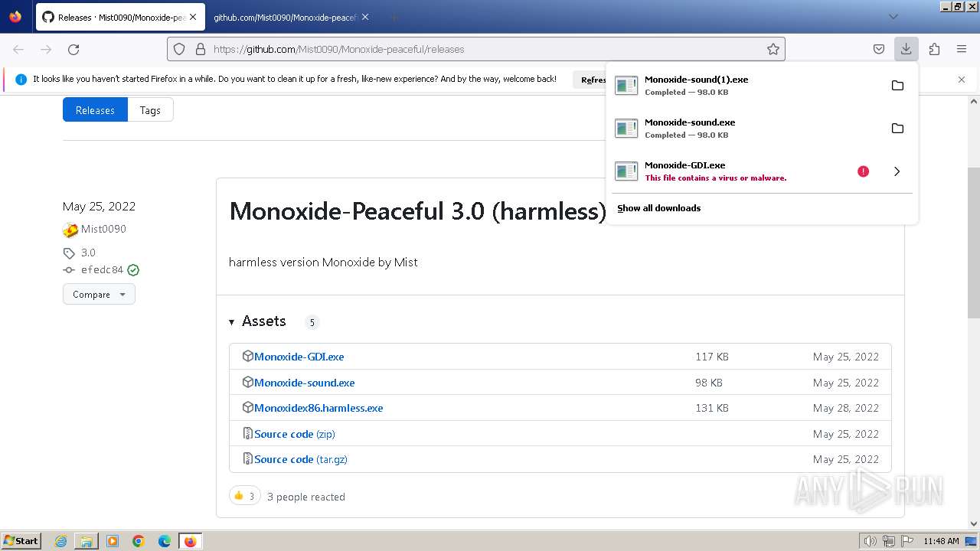Image resolution: width=980 pixels, height=551 pixels.
Task: Click the tracking protection shield icon
Action: (x=179, y=49)
